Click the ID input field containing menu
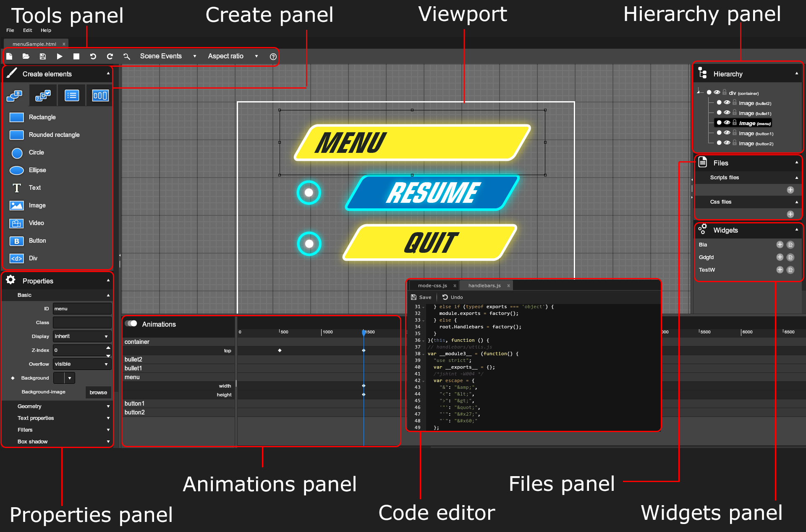Image resolution: width=806 pixels, height=532 pixels. (x=82, y=309)
